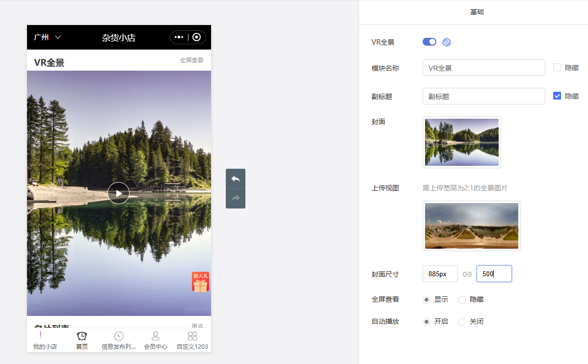The width and height of the screenshot is (588, 364).
Task: Uncheck 隐藏 for the 副标题 field
Action: (x=557, y=96)
